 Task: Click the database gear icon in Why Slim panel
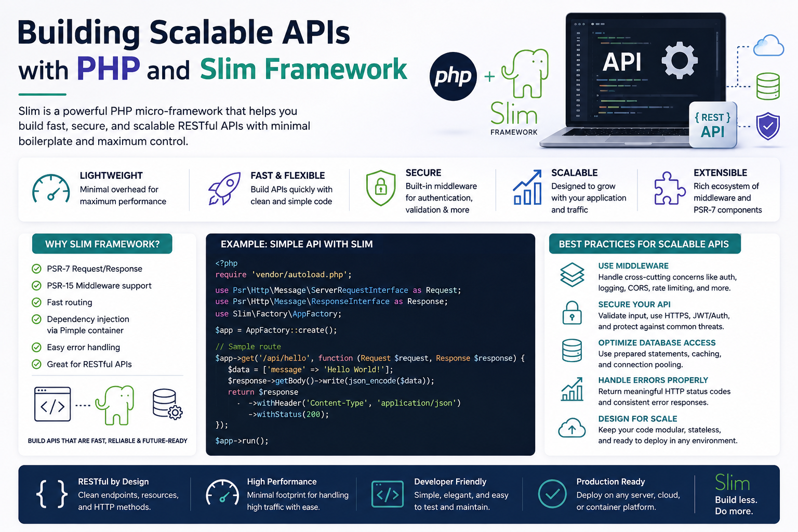[167, 404]
